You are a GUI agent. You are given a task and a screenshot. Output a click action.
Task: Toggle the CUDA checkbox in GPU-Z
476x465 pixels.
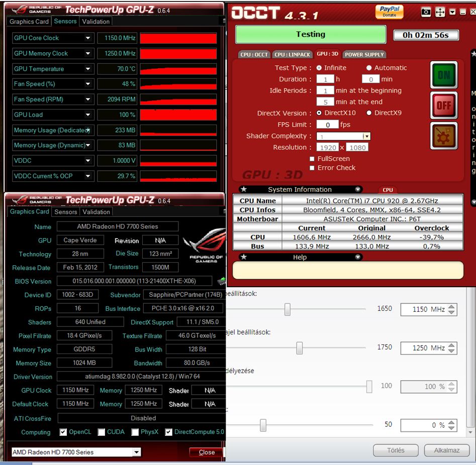click(102, 432)
